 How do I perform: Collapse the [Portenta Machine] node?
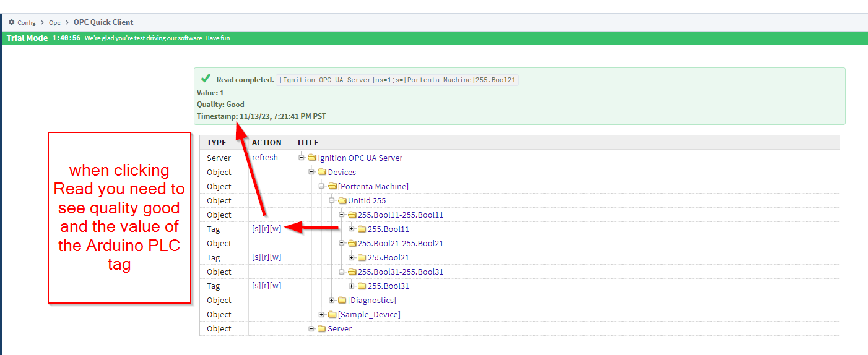click(x=321, y=186)
